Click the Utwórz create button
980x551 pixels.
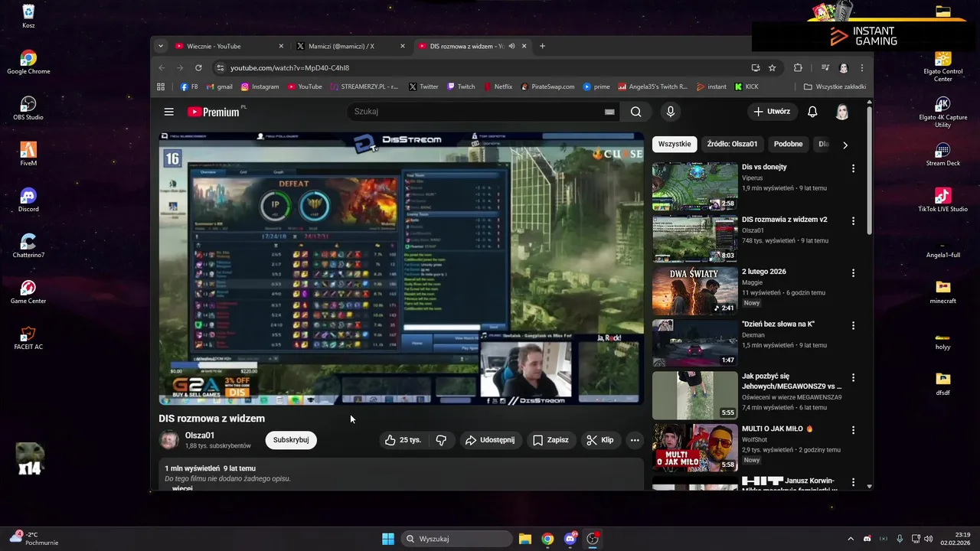(x=772, y=112)
